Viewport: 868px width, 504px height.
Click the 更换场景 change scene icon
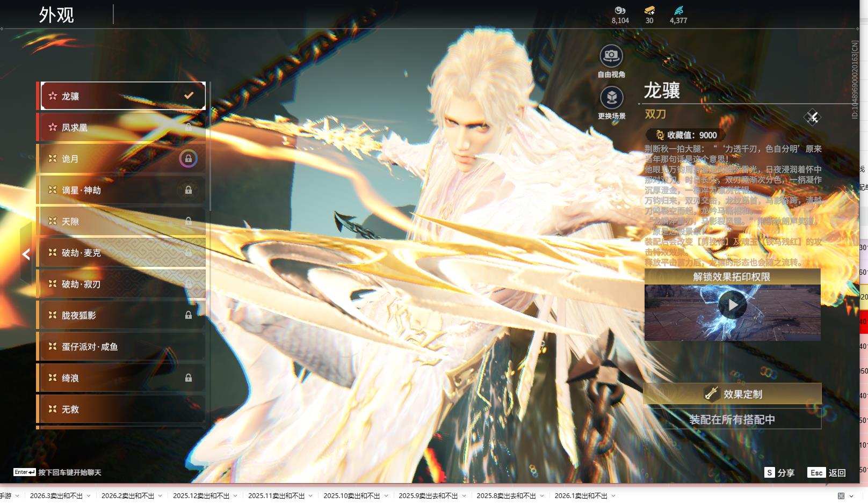(x=611, y=98)
